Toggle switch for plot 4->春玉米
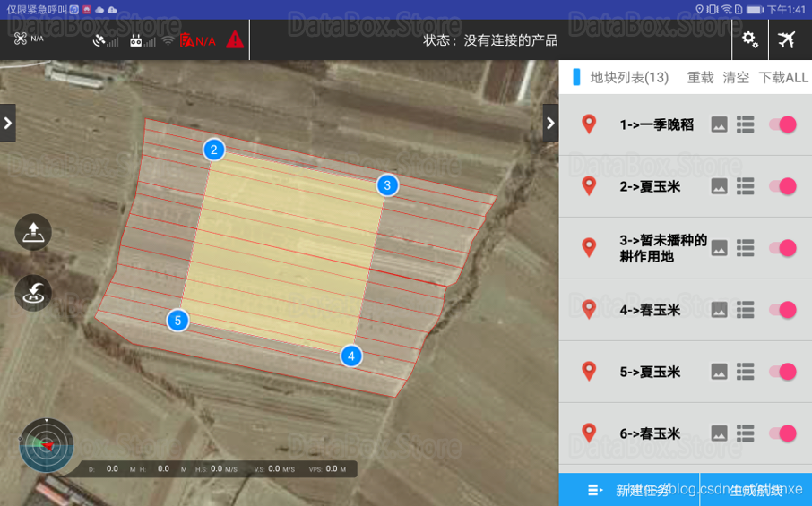The image size is (812, 506). tap(782, 309)
